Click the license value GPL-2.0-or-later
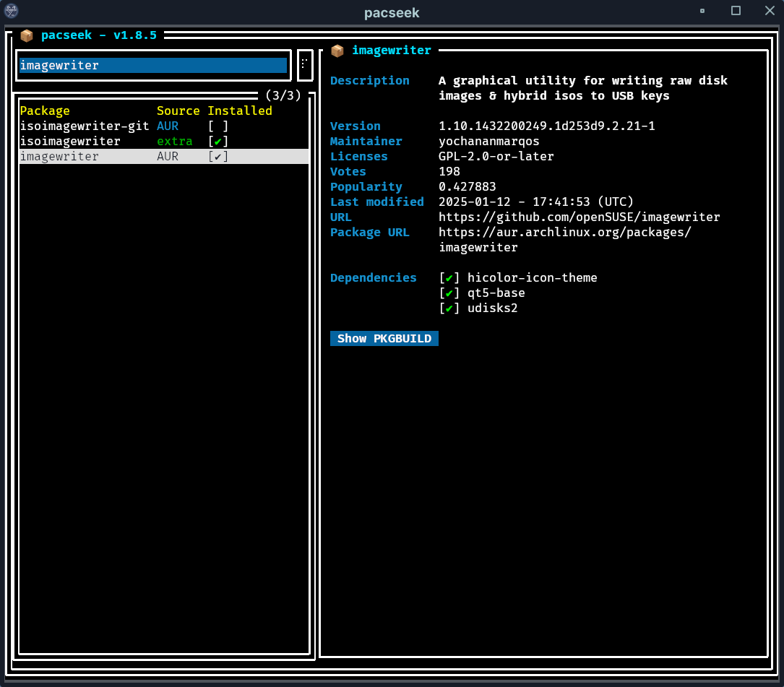The image size is (784, 687). tap(496, 157)
